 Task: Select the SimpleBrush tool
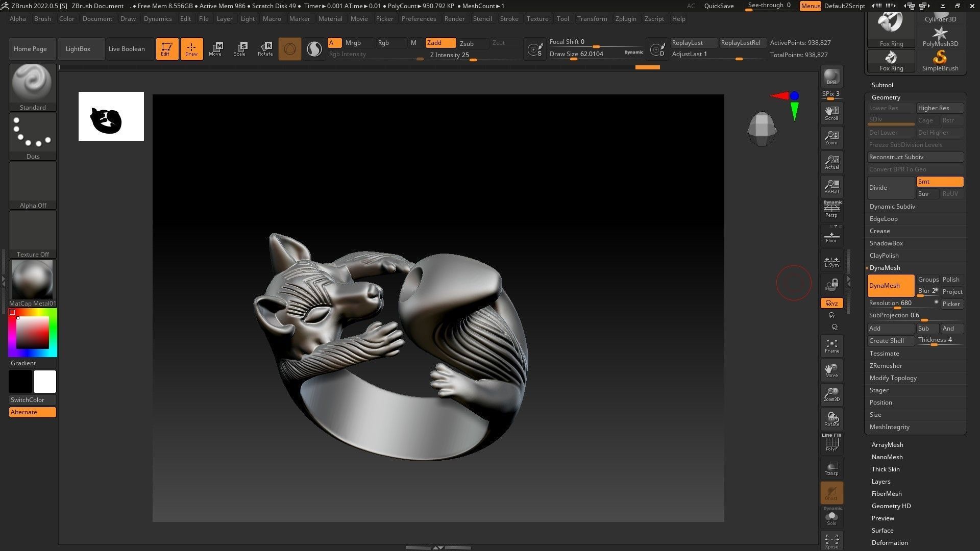tap(940, 61)
